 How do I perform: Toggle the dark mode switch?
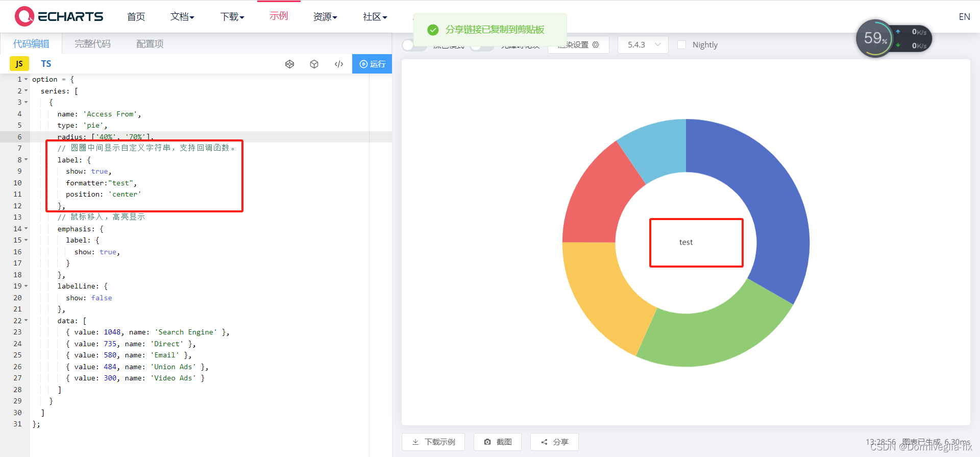[414, 45]
